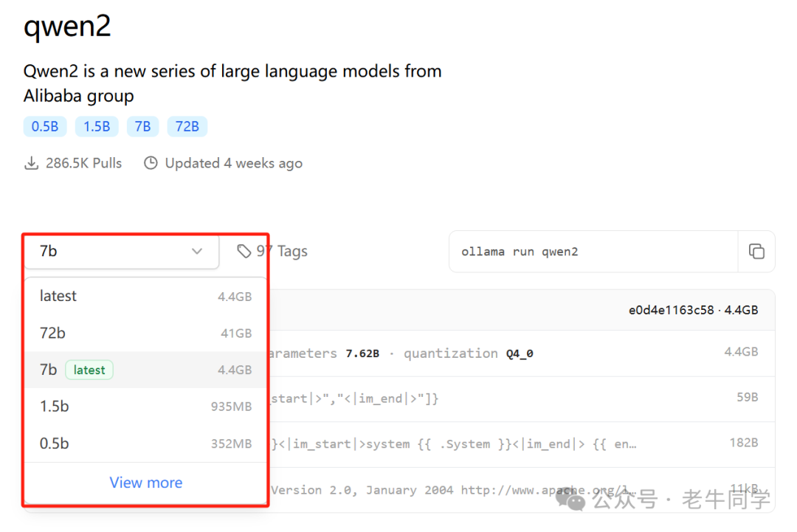Choose the 0.5b 352MB option
Screen dimensions: 797x532
pyautogui.click(x=146, y=443)
